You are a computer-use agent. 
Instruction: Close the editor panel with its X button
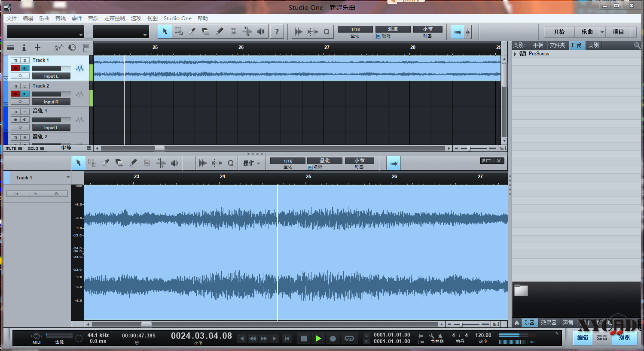499,160
